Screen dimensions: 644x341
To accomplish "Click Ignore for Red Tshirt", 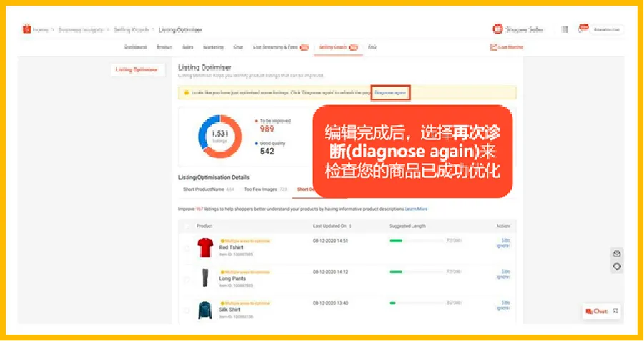I will (503, 246).
